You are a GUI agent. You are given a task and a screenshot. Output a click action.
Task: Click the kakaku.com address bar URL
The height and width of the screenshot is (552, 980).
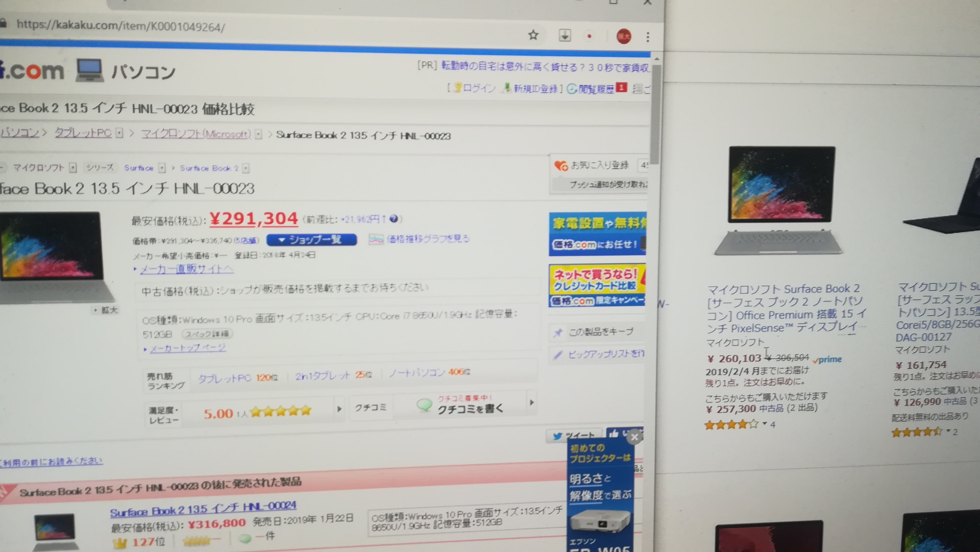[x=121, y=26]
